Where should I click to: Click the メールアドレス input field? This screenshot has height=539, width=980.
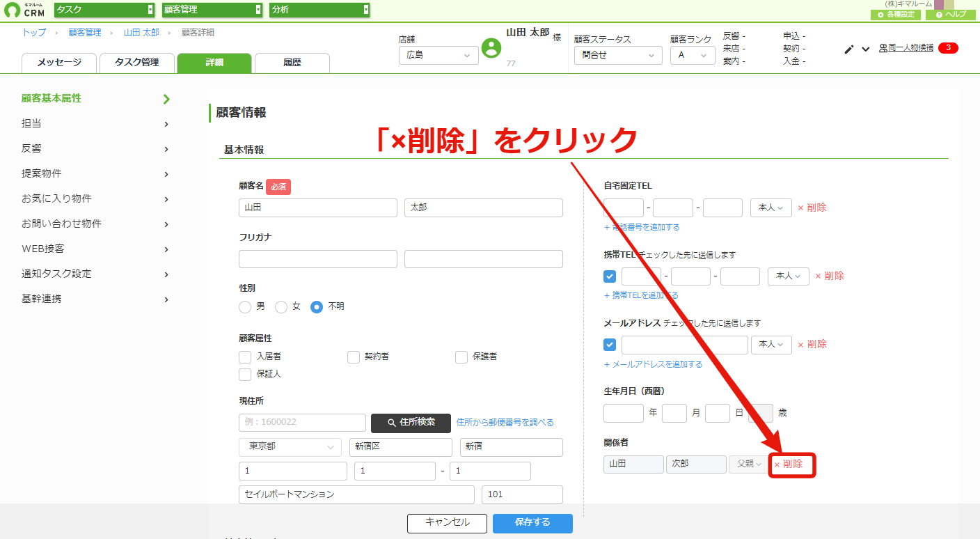tap(685, 345)
